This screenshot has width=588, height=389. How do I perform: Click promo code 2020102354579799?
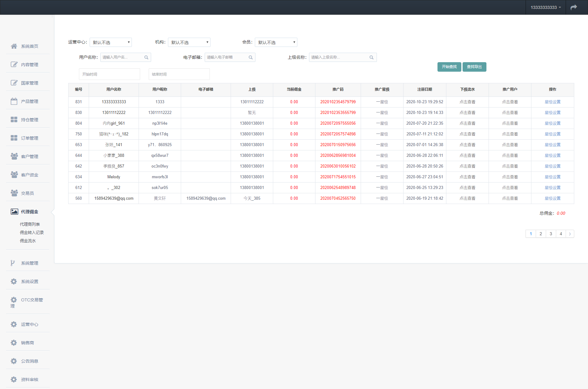pyautogui.click(x=338, y=102)
